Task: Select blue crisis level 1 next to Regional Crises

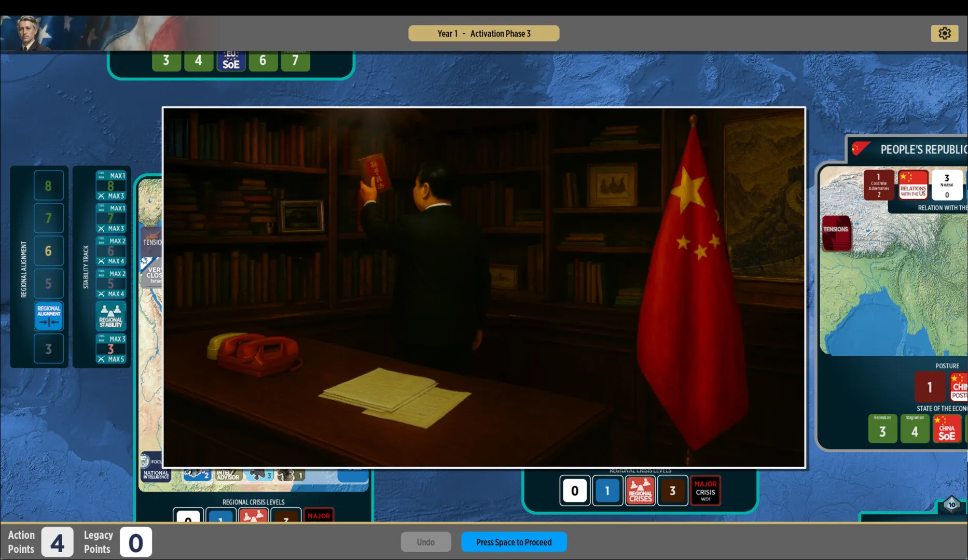Action: point(607,491)
